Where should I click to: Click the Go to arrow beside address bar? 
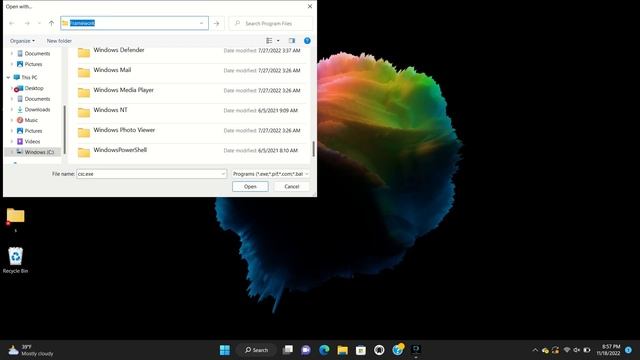217,23
